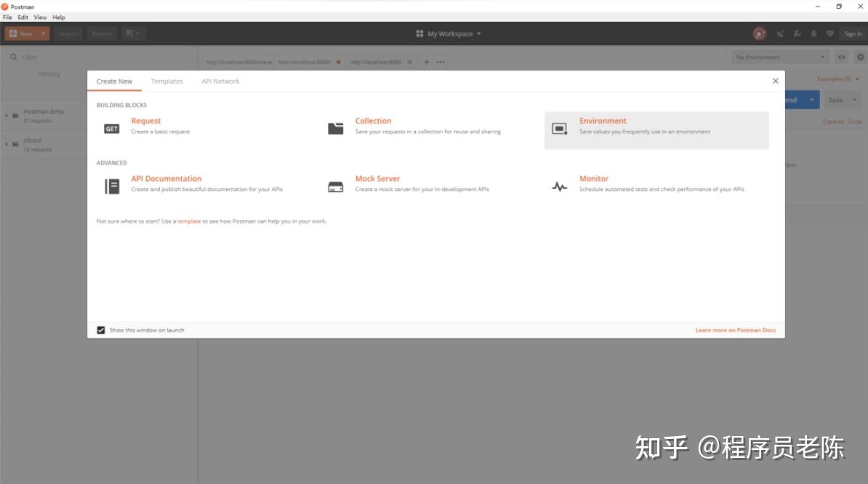Open the No Environment dropdown

click(778, 56)
